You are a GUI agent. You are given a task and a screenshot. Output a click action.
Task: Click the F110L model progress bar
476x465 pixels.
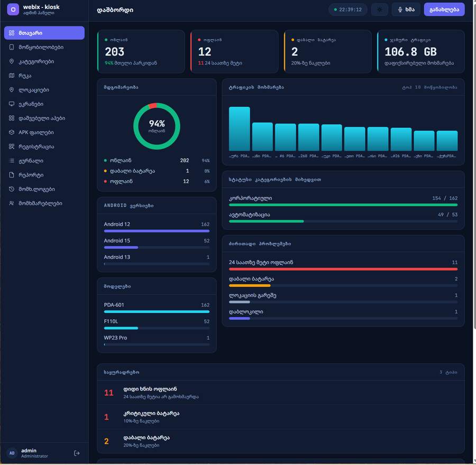click(x=157, y=328)
